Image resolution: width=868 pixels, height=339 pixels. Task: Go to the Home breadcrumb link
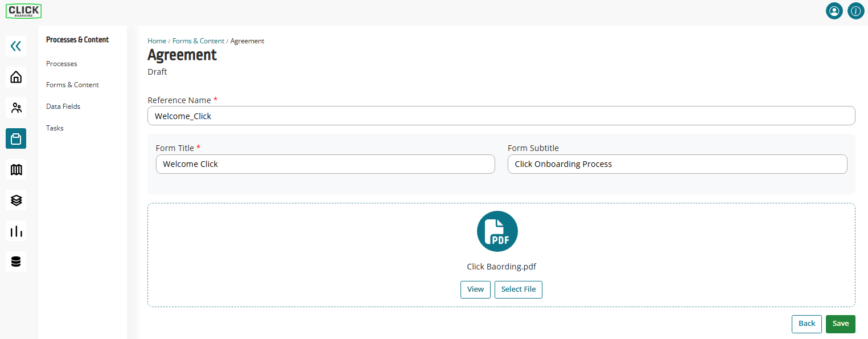pyautogui.click(x=157, y=41)
